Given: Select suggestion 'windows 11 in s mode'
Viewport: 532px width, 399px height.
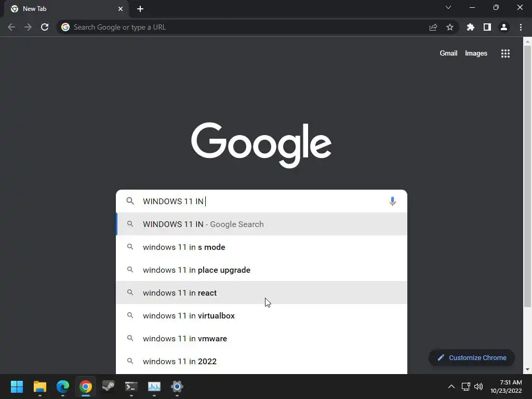Looking at the screenshot, I should pyautogui.click(x=262, y=247).
